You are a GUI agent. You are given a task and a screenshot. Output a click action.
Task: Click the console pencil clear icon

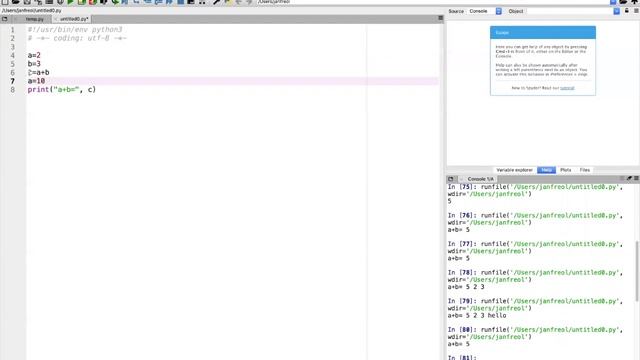coord(629,179)
